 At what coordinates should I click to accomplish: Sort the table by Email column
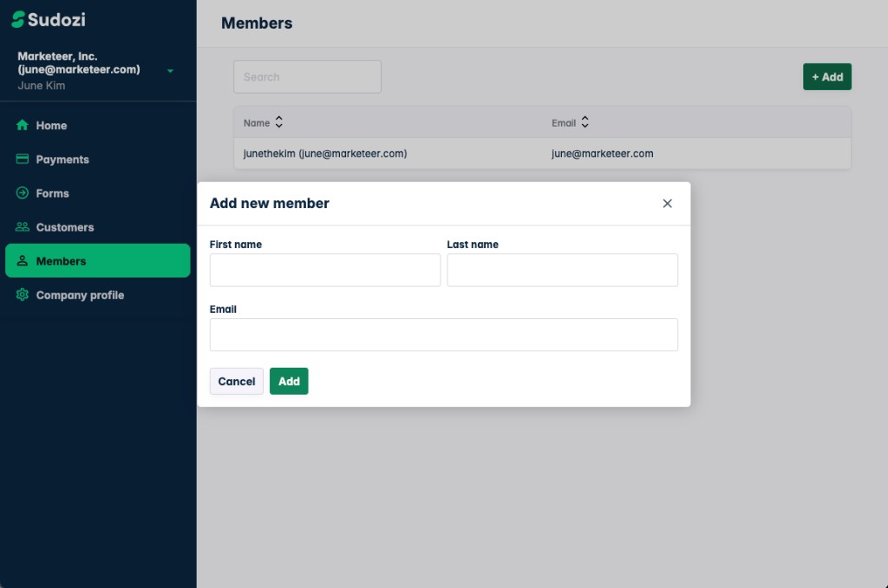pyautogui.click(x=584, y=122)
